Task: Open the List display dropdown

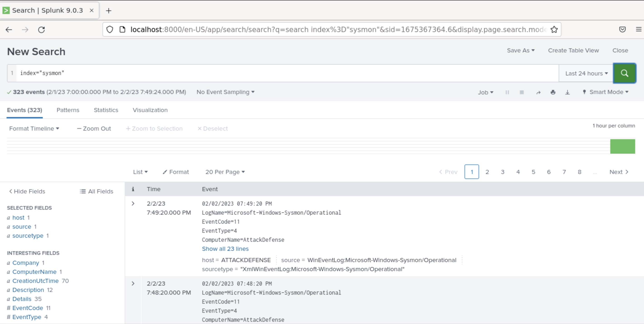Action: coord(140,172)
